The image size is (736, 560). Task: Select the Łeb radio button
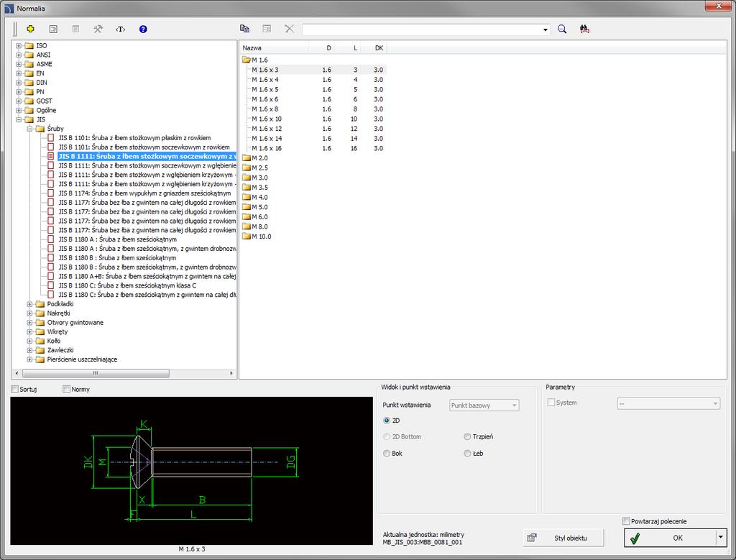pos(467,454)
